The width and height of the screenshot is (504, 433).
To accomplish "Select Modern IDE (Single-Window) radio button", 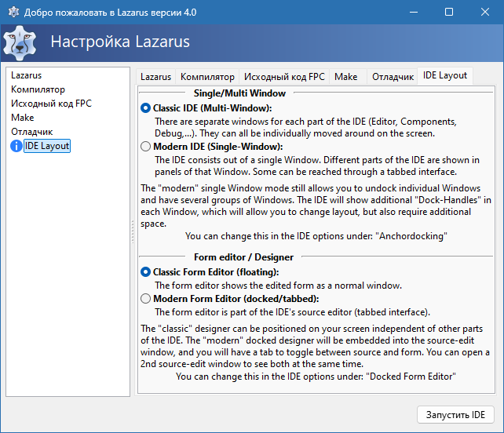I will [145, 147].
